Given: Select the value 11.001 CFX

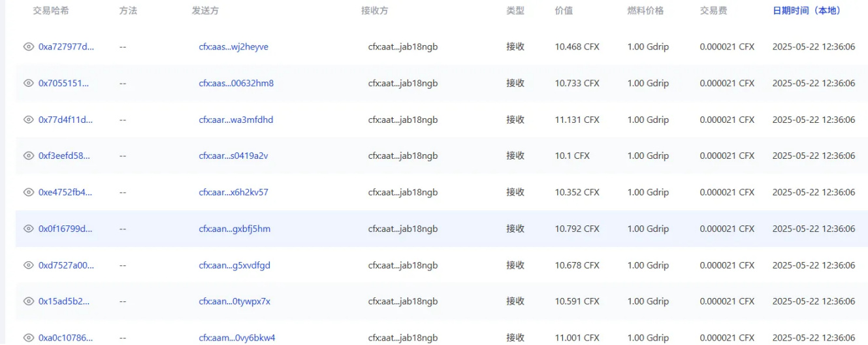Looking at the screenshot, I should [577, 338].
